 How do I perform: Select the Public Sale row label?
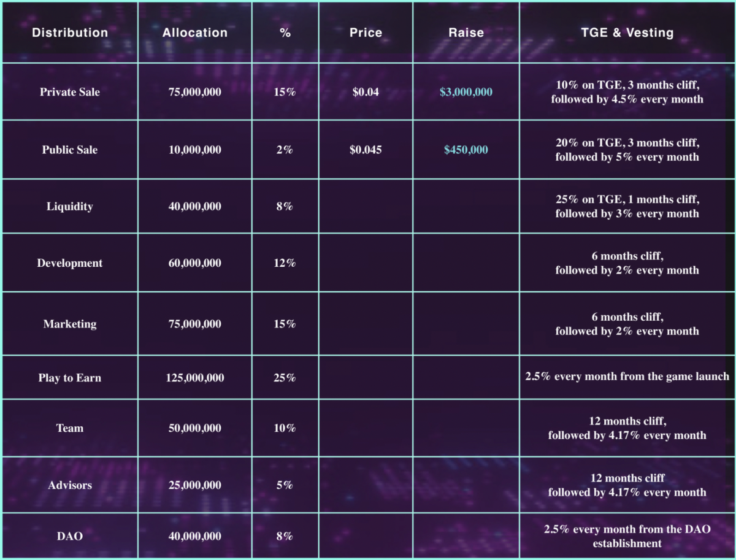[70, 150]
